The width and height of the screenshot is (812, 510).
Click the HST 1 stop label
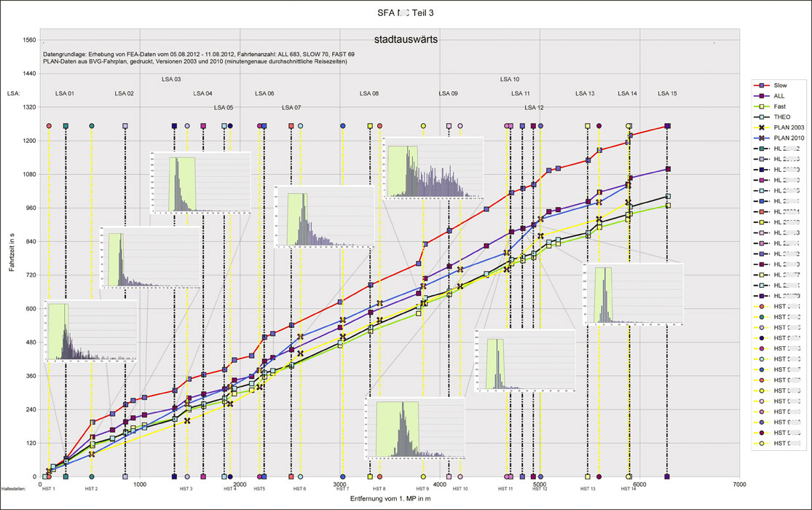pos(49,489)
